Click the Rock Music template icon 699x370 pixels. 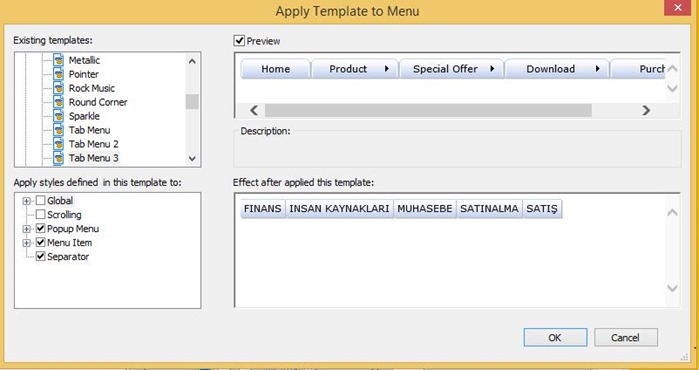click(58, 88)
